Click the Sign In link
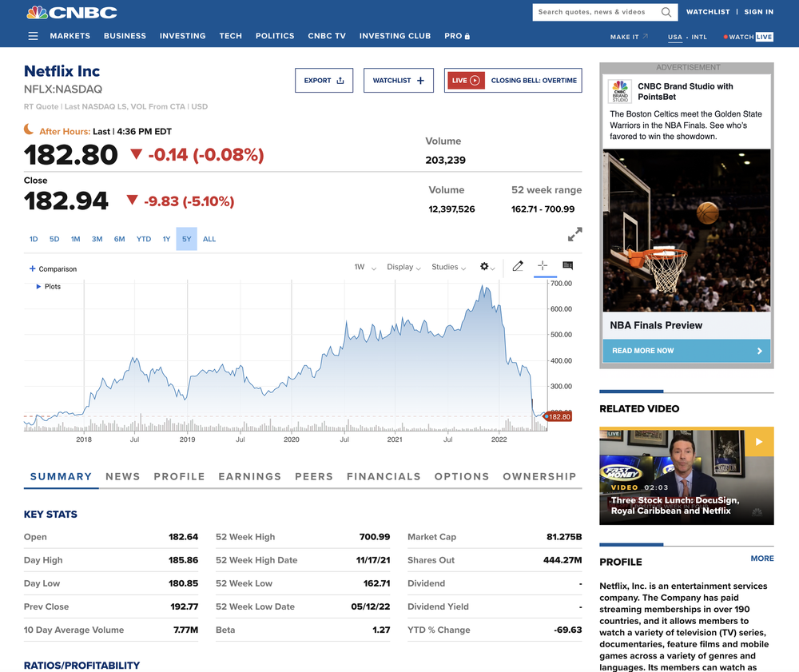799x672 pixels. 759,12
